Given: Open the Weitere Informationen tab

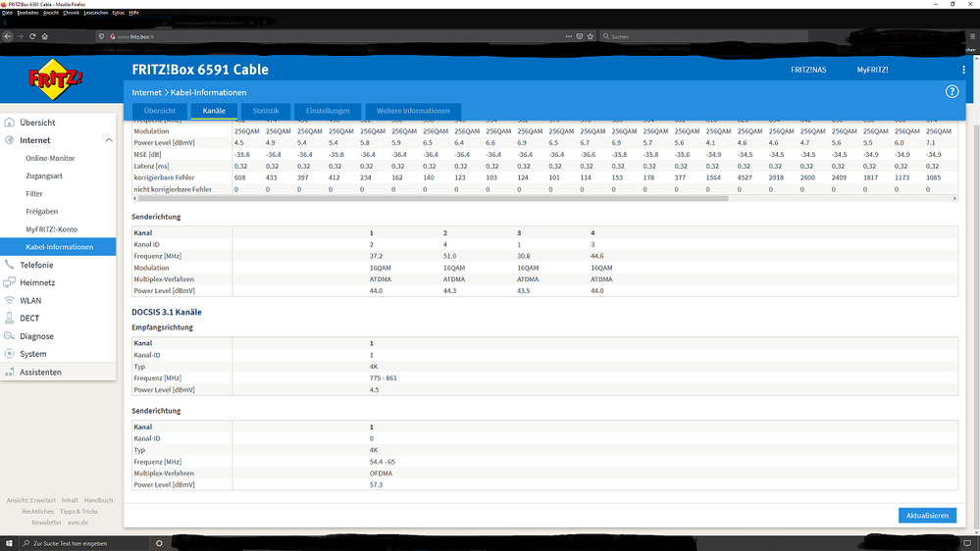Looking at the screenshot, I should (x=413, y=111).
